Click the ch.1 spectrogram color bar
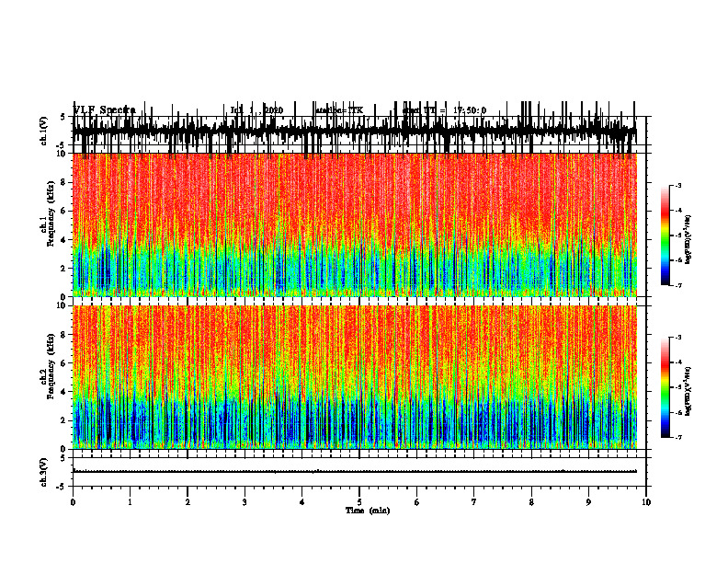Screen dimensions: 728x563 [665, 235]
